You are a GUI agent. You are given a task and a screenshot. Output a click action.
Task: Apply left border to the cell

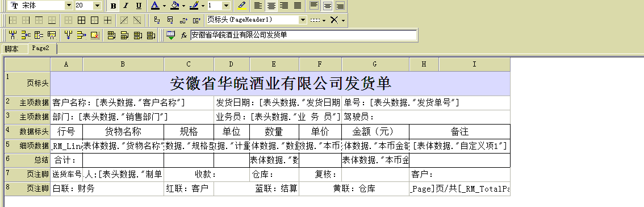click(x=12, y=20)
